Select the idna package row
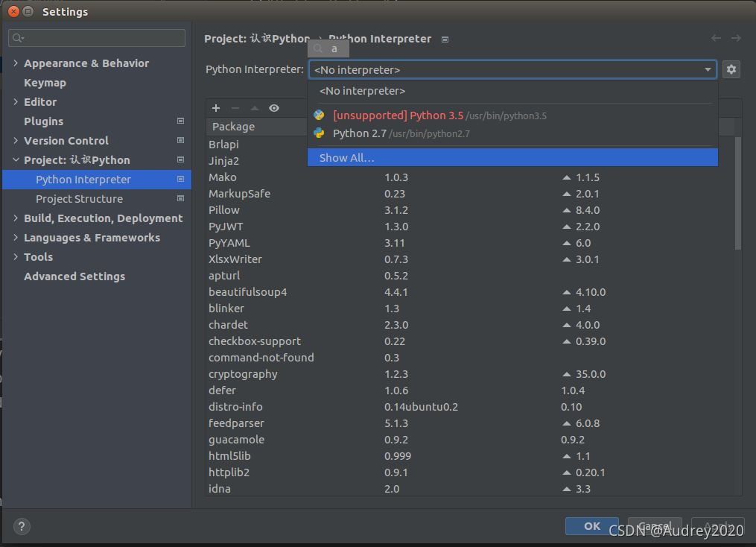This screenshot has height=547, width=756. click(470, 489)
